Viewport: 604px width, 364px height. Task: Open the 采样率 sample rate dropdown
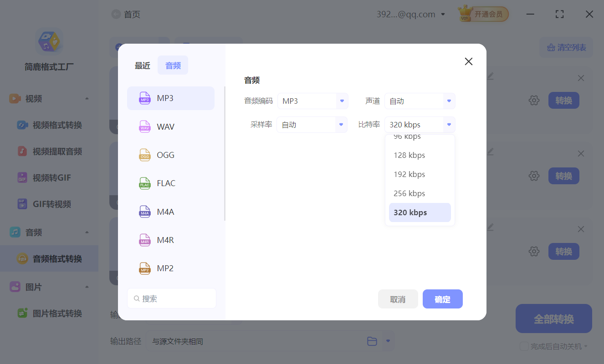coord(312,124)
